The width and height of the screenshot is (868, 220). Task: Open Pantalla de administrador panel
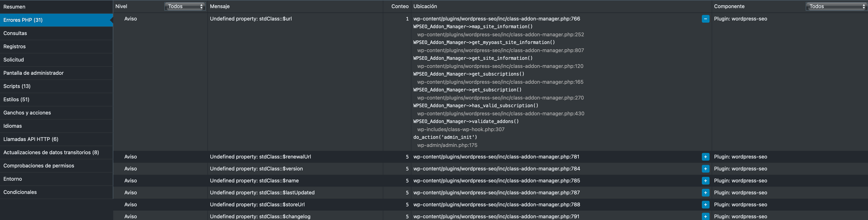pyautogui.click(x=56, y=73)
